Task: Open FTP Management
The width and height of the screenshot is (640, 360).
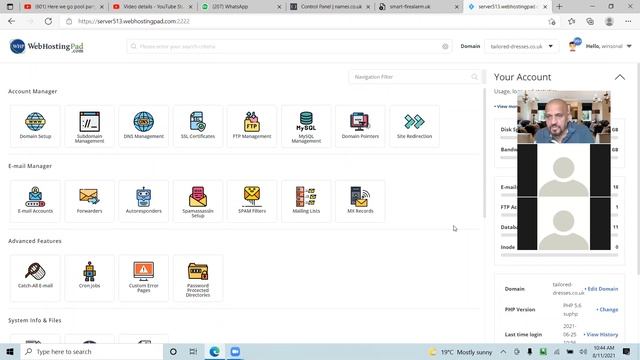Action: [x=252, y=126]
